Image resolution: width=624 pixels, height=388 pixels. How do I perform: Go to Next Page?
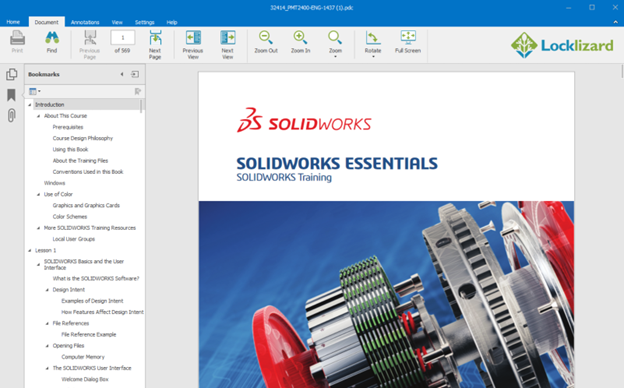[x=155, y=45]
